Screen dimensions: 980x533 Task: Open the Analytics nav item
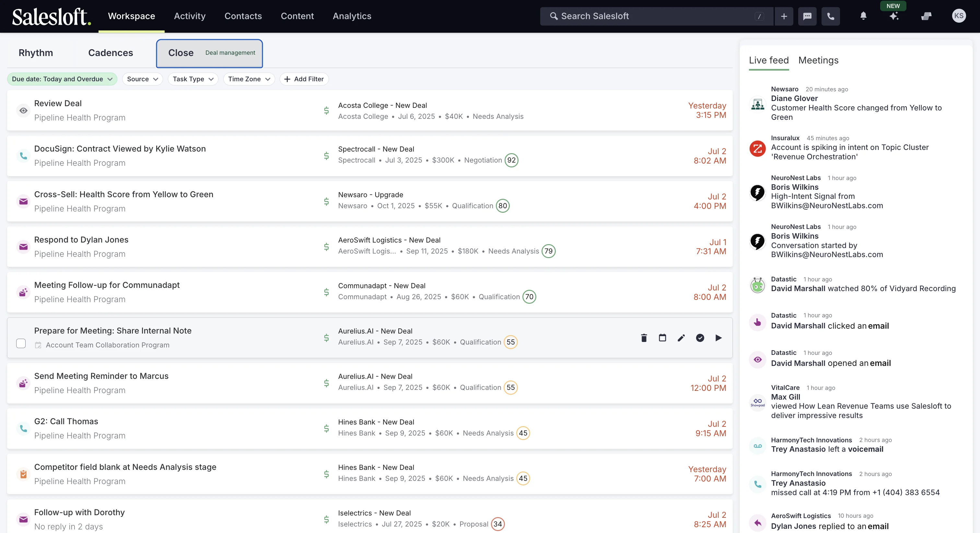352,16
